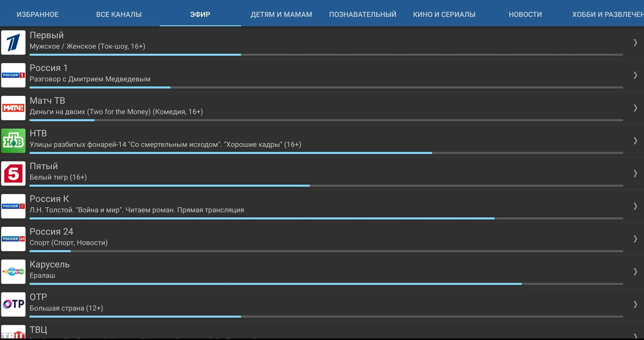
Task: Open the Хобби и развлечения tab
Action: click(608, 14)
